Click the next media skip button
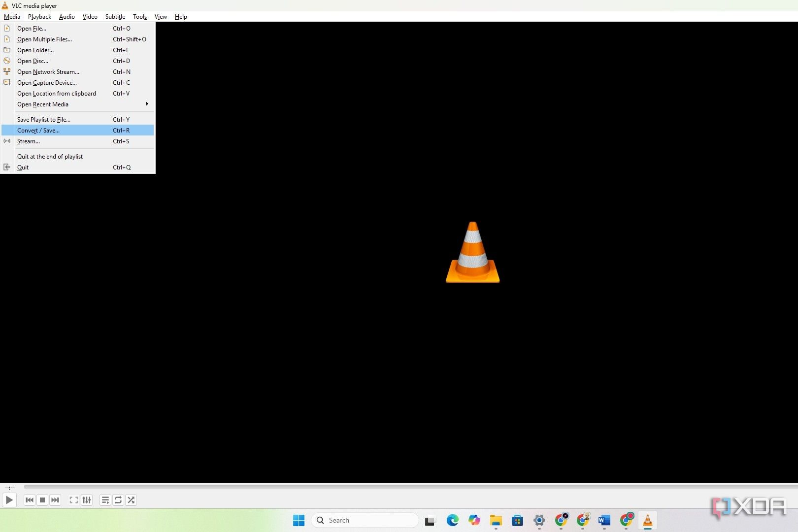Screen dimensions: 798x532 (x=55, y=500)
